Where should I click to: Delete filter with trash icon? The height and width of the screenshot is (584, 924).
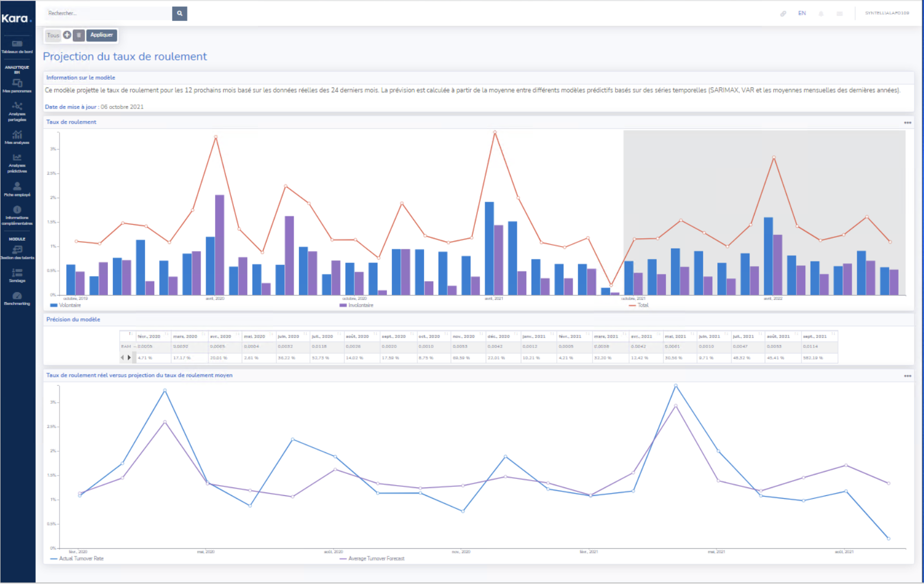79,35
